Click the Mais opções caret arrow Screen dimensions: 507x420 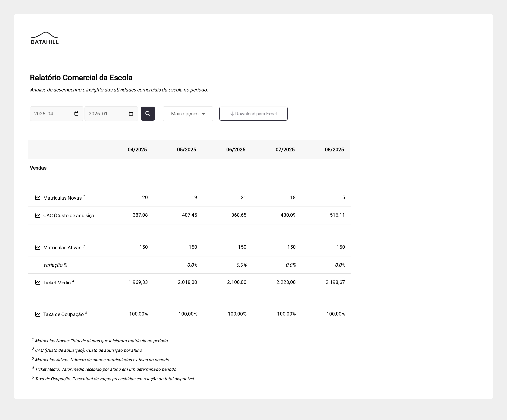[203, 114]
